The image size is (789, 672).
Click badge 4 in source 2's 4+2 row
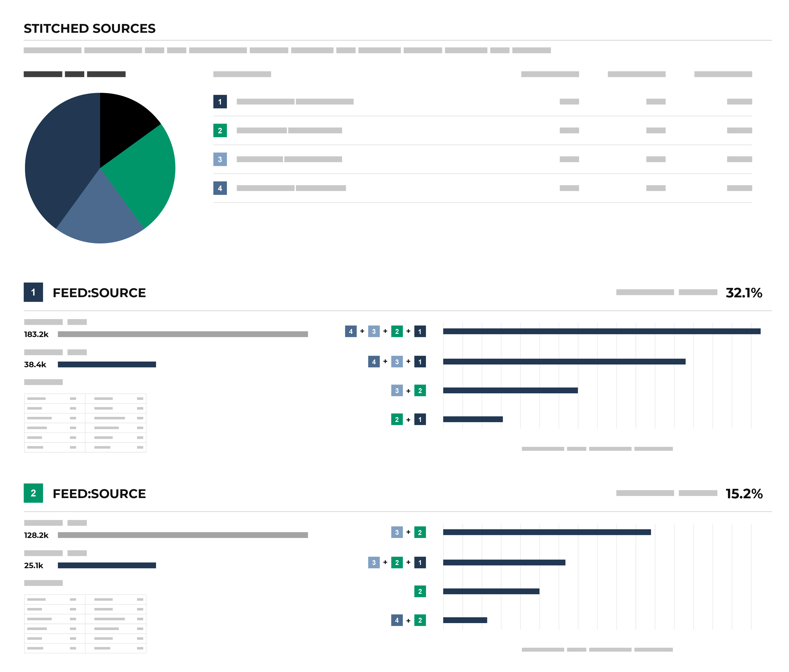click(x=397, y=620)
